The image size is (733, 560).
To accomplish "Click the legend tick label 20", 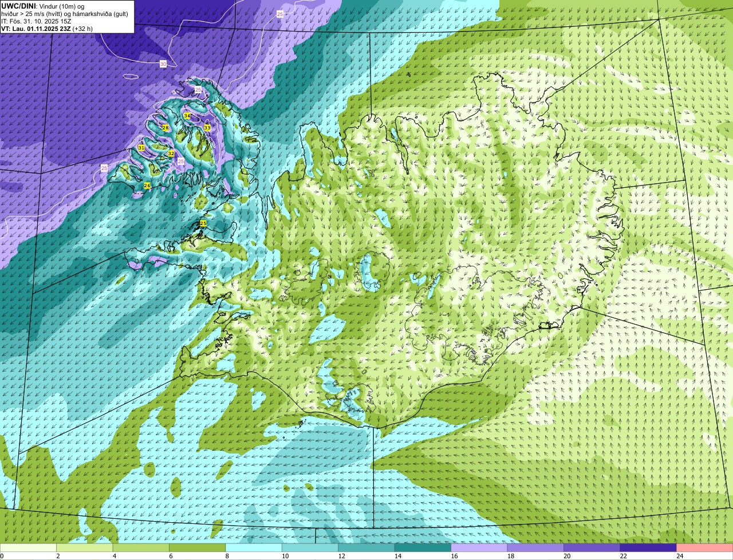I will (x=567, y=556).
